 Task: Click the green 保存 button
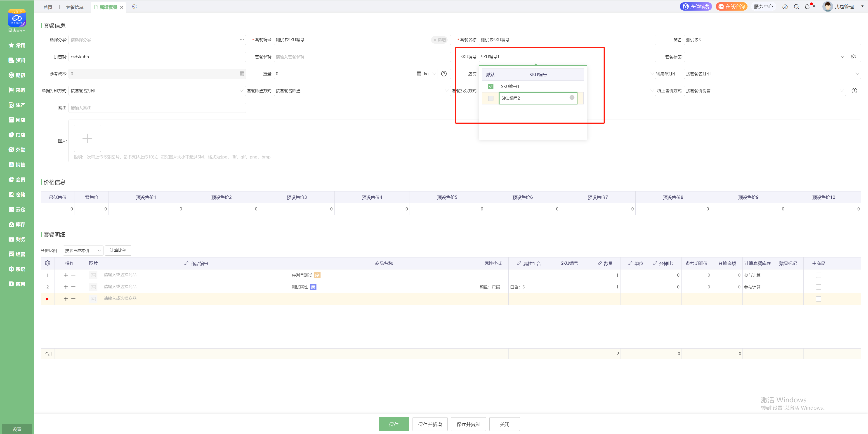tap(394, 424)
